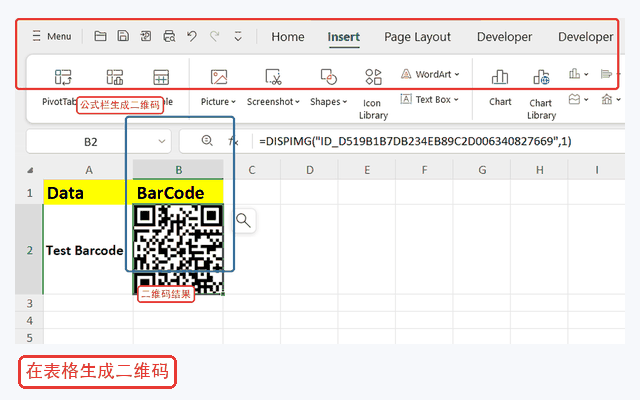Open the Chart Library

(541, 93)
